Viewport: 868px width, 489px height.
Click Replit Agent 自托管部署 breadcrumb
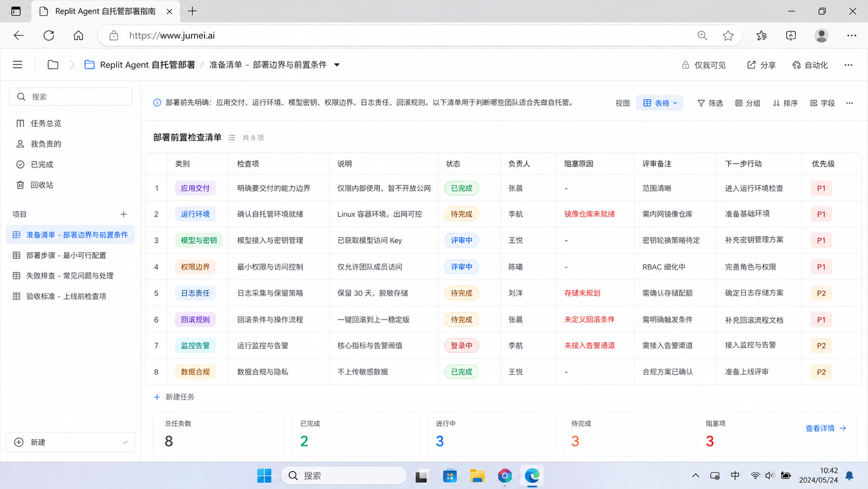147,65
